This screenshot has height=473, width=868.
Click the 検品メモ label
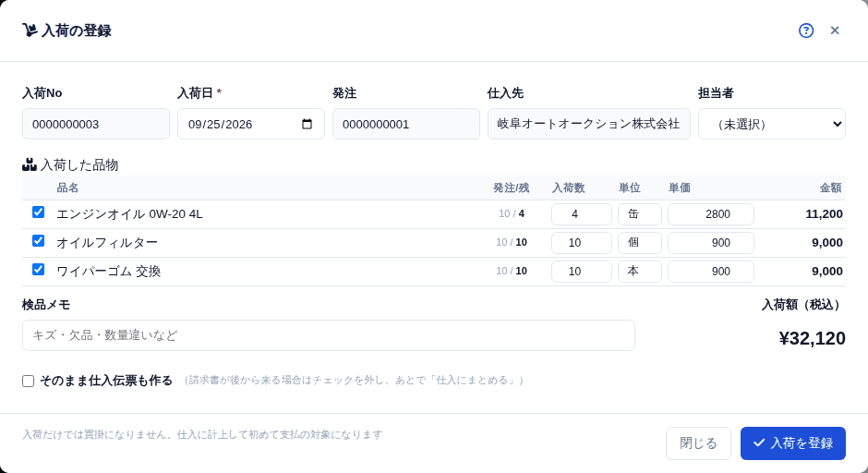tap(46, 305)
